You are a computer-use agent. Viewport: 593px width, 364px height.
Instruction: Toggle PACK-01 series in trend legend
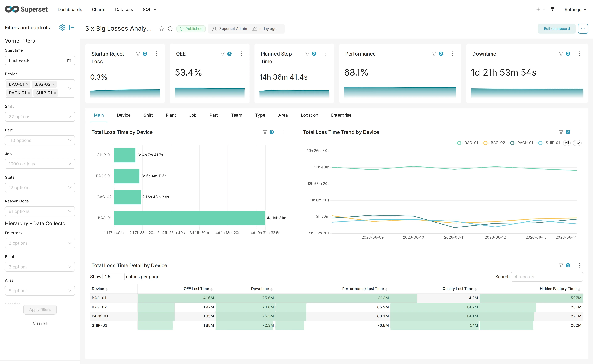pyautogui.click(x=521, y=143)
